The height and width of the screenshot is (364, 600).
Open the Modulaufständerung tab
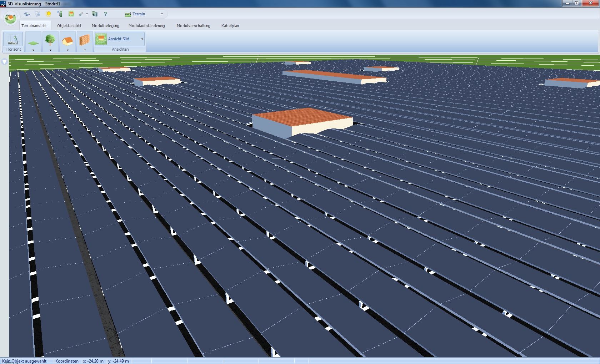tap(147, 26)
